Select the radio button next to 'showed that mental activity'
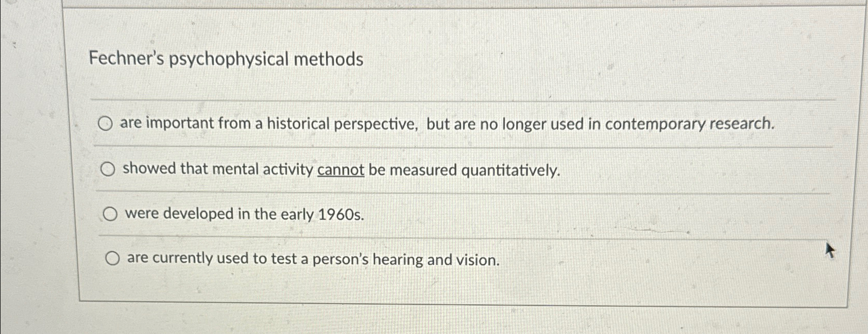This screenshot has width=868, height=334. click(109, 168)
